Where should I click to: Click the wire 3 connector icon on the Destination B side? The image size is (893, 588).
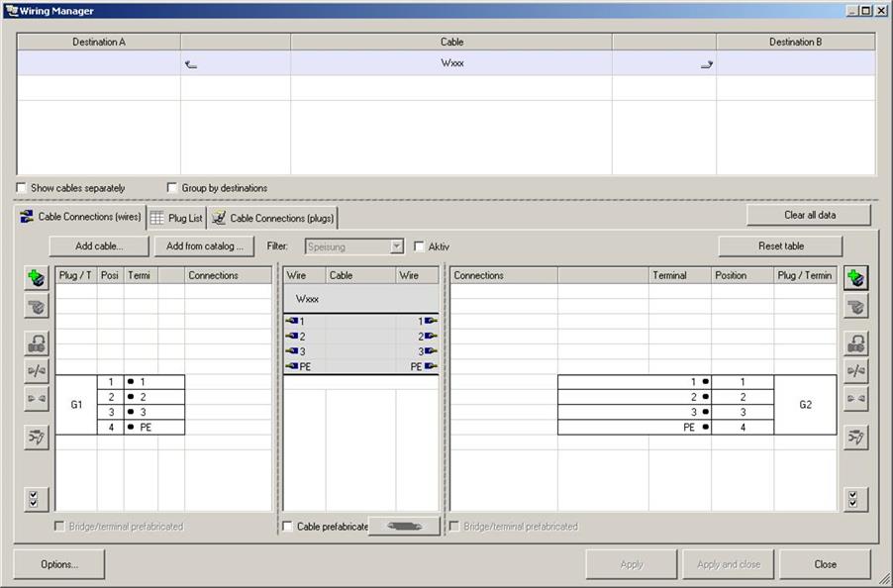(431, 351)
